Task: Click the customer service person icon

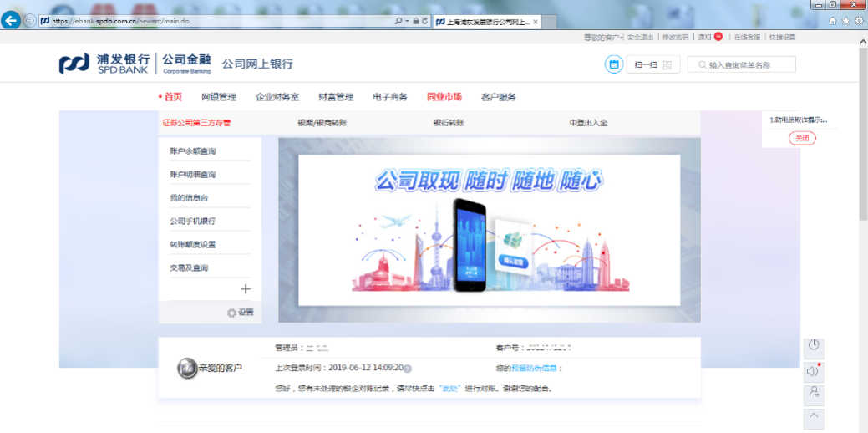Action: (x=814, y=393)
